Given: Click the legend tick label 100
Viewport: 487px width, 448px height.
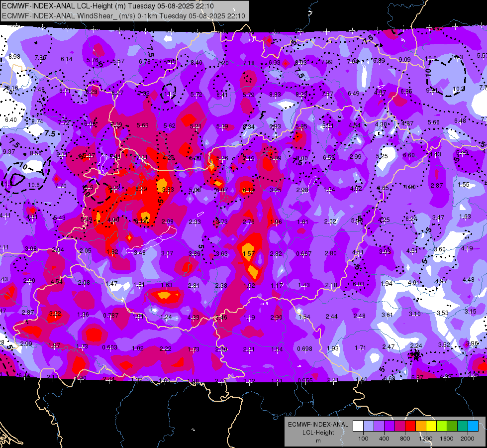Looking at the screenshot, I should pos(363,439).
